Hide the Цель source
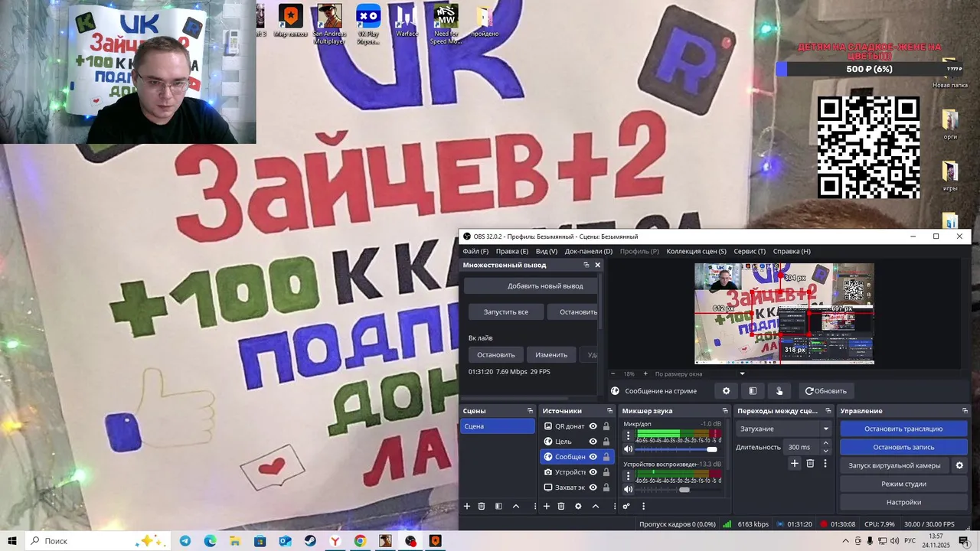 pyautogui.click(x=593, y=442)
